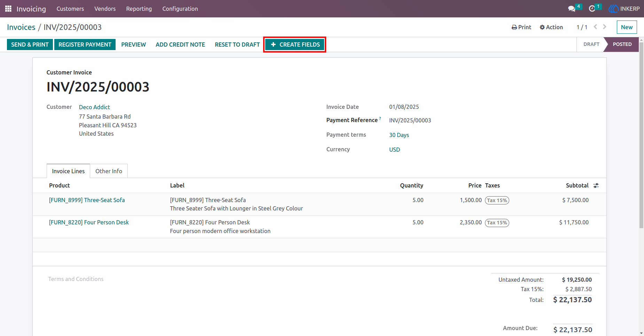Open the Four Person Desk product link
This screenshot has height=336, width=644.
(x=89, y=222)
